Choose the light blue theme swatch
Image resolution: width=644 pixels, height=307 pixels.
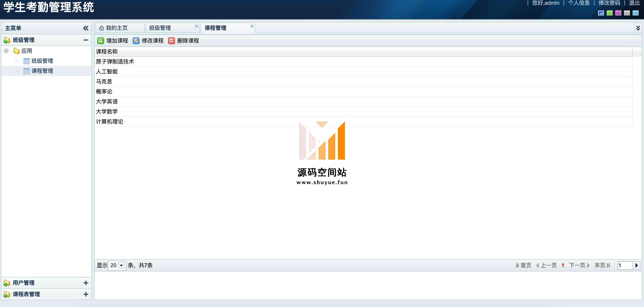point(636,13)
